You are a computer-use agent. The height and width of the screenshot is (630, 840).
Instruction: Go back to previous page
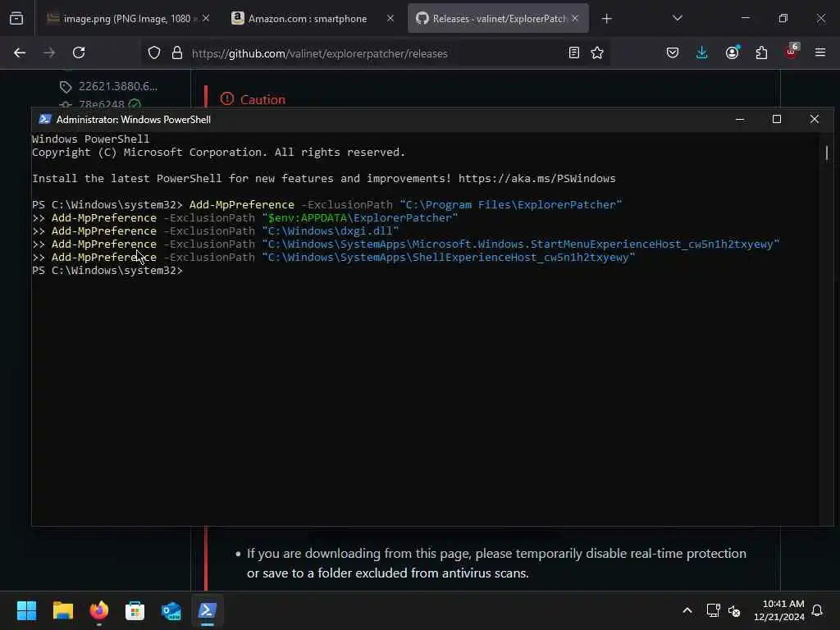point(20,53)
